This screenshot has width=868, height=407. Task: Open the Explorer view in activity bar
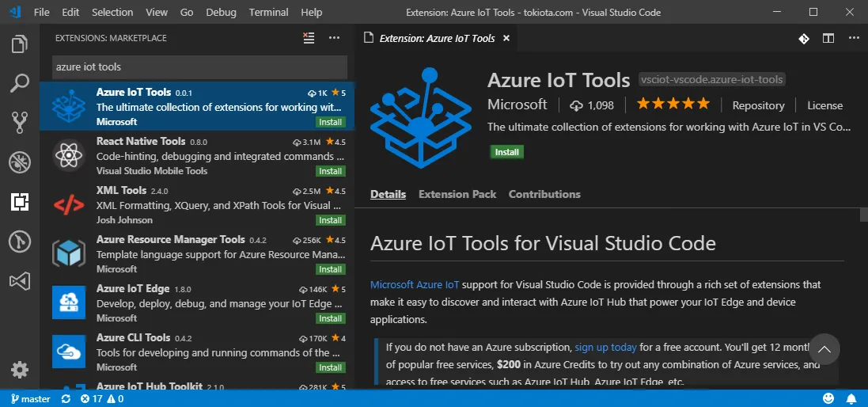click(19, 44)
